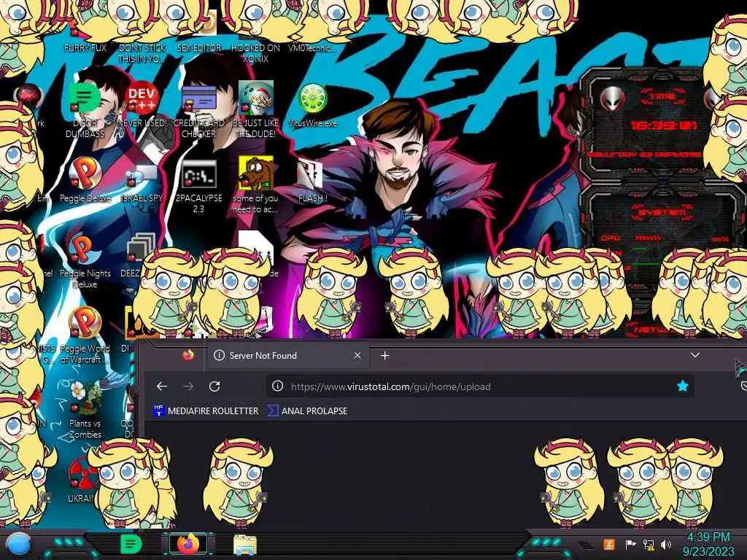Toggle the bookmark star for this page
Image resolution: width=747 pixels, height=560 pixels.
[x=683, y=386]
